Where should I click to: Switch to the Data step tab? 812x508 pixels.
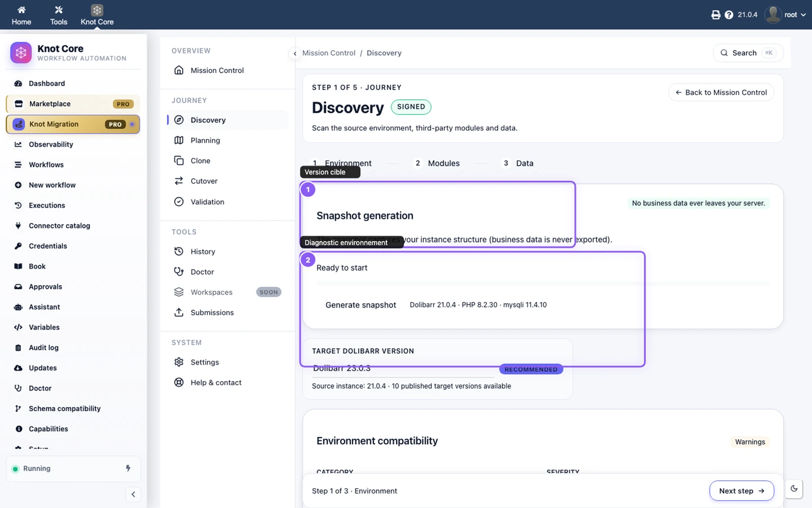point(518,163)
